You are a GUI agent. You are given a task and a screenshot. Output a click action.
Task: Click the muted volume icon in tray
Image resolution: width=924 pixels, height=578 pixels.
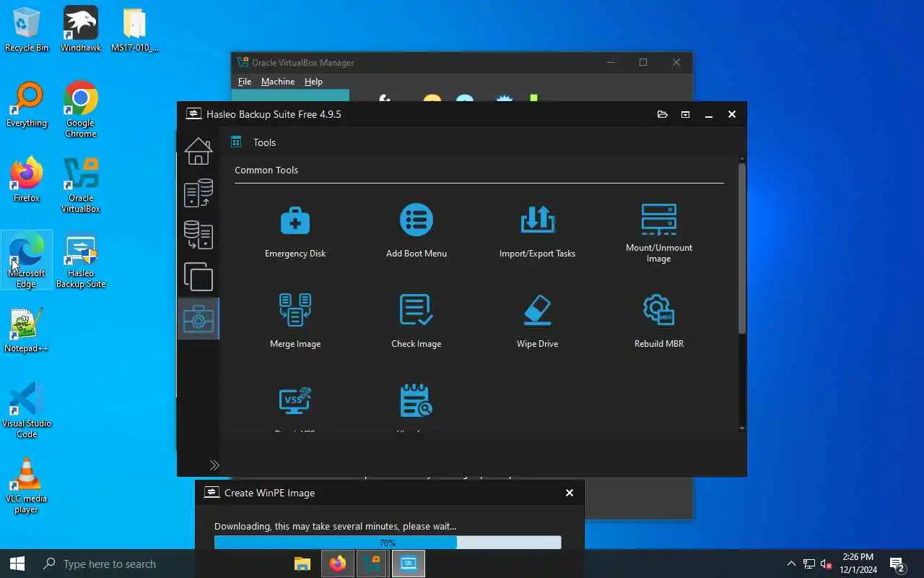pos(827,564)
